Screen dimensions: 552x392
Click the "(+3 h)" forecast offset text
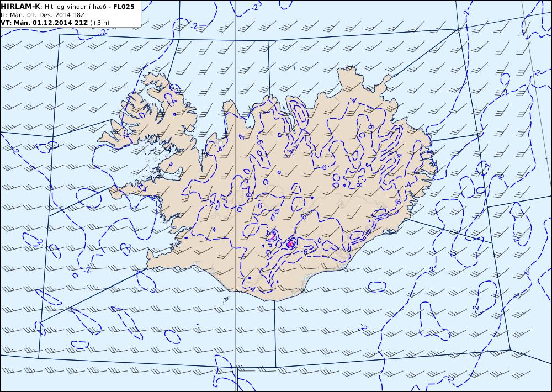pyautogui.click(x=99, y=23)
